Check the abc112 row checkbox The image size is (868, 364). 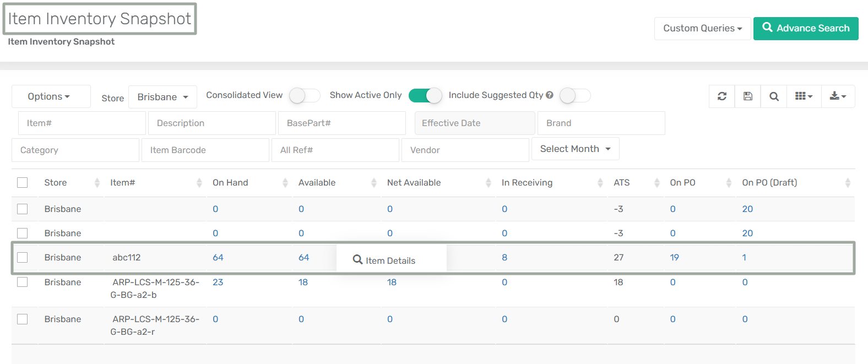[23, 257]
